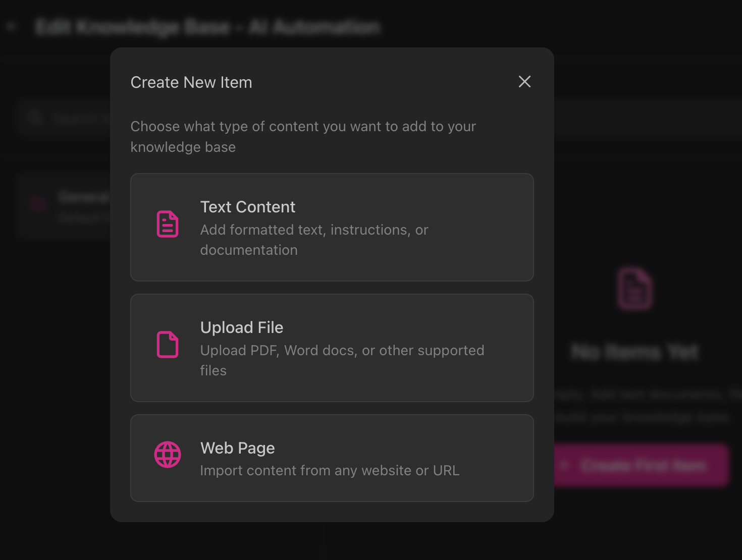742x560 pixels.
Task: Click the large document icon above No Items Yet
Action: point(634,288)
